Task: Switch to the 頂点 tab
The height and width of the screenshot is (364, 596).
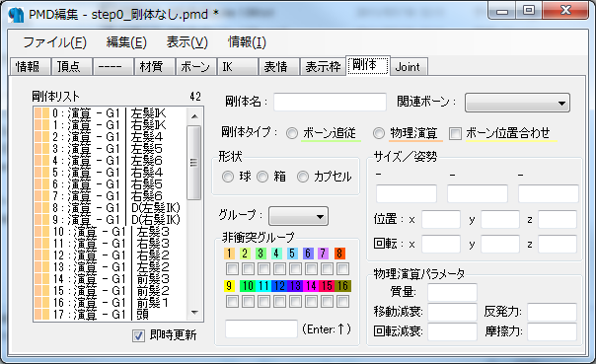Action: coord(71,67)
